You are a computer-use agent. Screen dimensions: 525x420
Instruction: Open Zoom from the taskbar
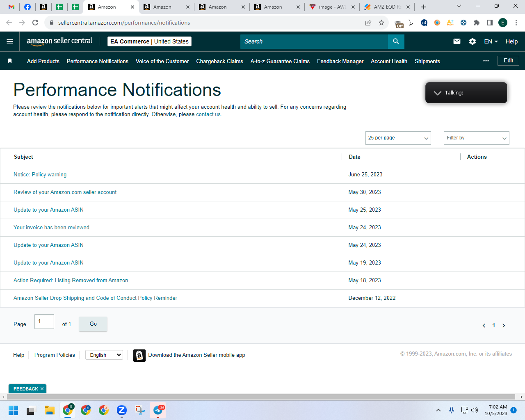122,410
